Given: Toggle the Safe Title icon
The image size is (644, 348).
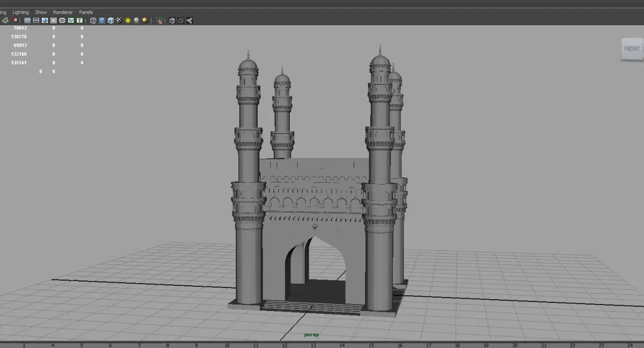Looking at the screenshot, I should point(79,20).
